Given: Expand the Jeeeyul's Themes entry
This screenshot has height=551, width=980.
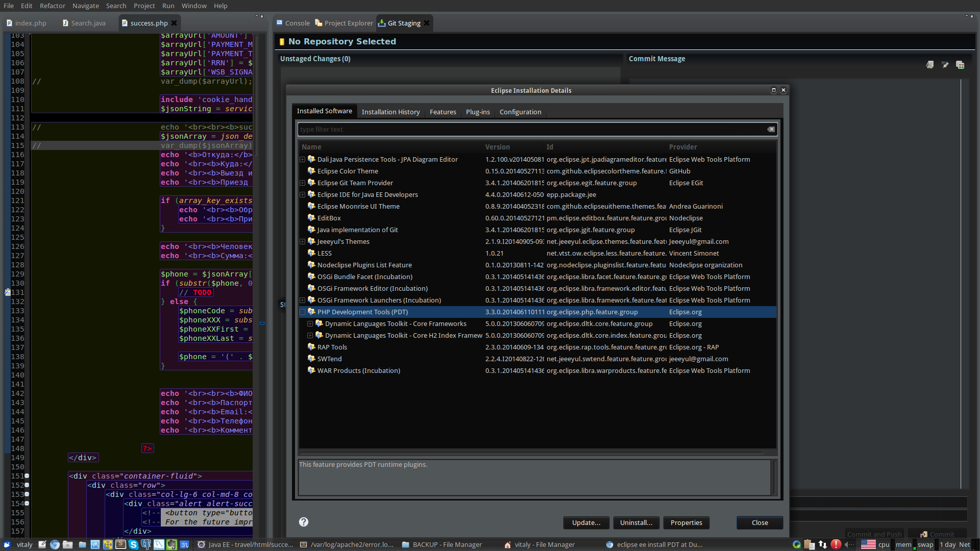Looking at the screenshot, I should (x=302, y=242).
